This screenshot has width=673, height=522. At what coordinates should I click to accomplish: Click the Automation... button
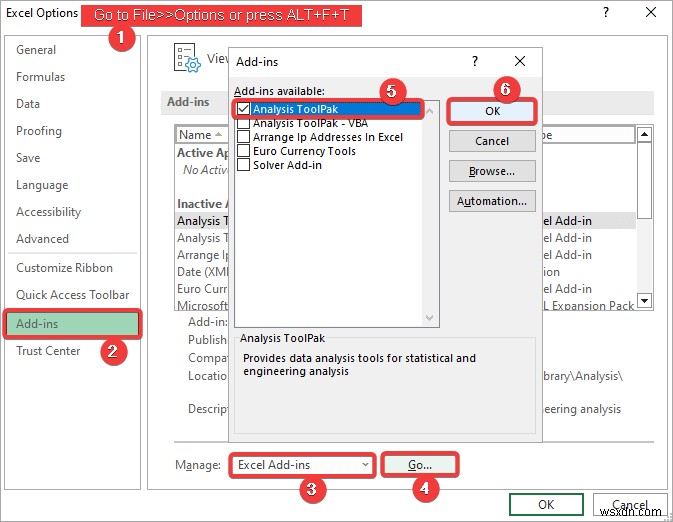(x=492, y=201)
